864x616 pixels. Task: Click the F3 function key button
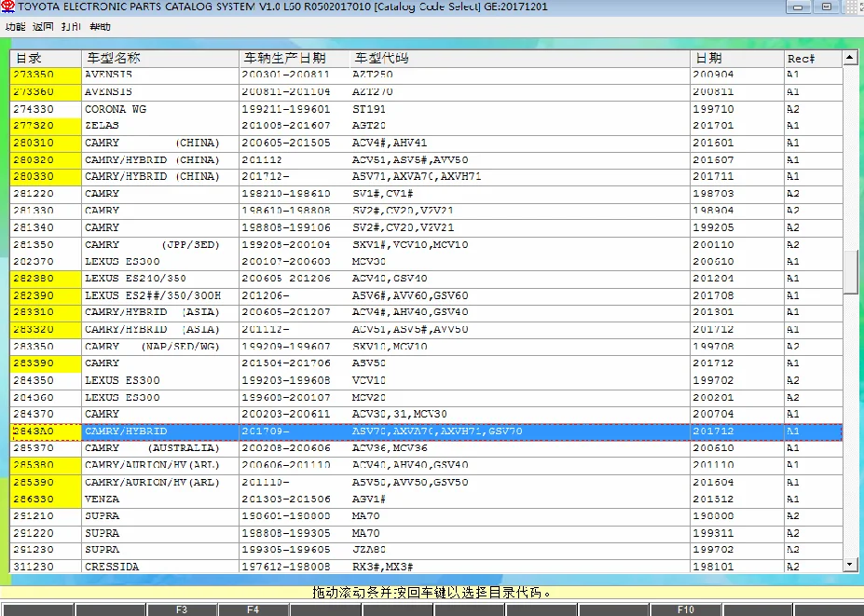(x=182, y=609)
